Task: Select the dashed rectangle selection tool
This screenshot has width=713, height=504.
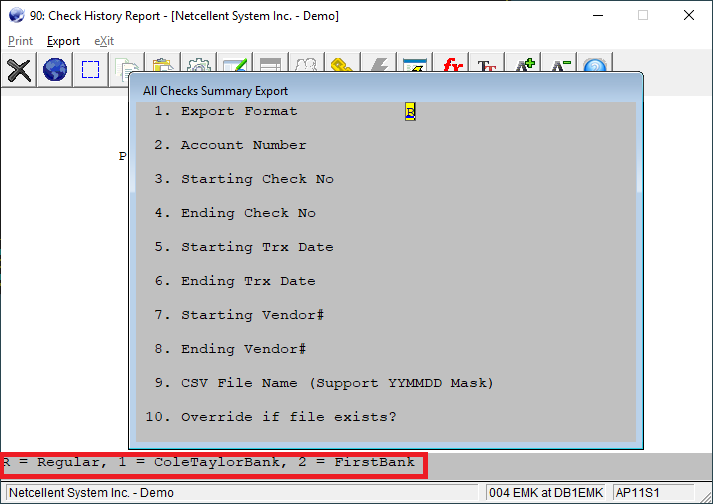Action: click(x=90, y=70)
